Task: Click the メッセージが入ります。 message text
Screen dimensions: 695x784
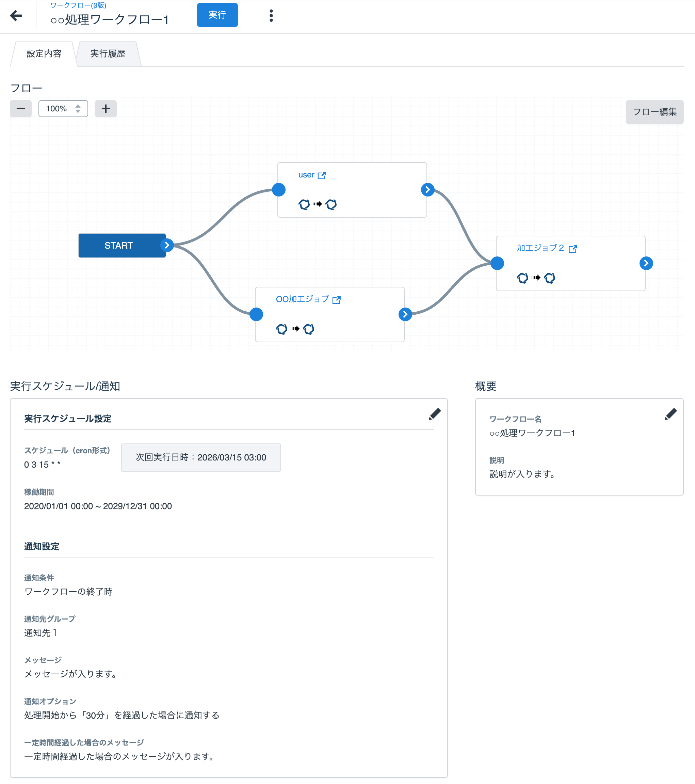Action: [70, 674]
